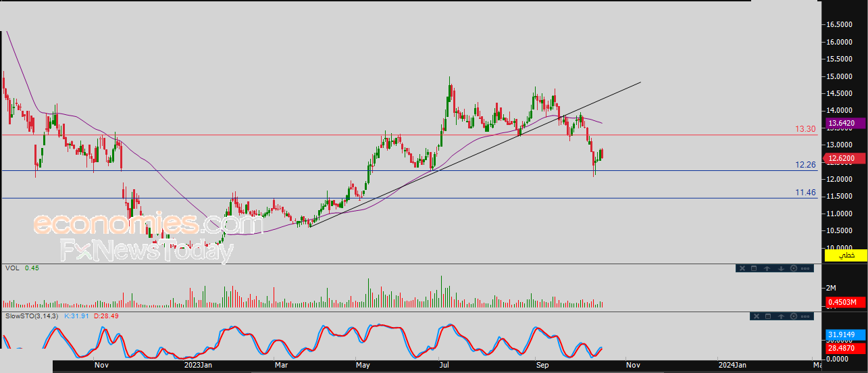
Task: Open SlowSTO panel more options menu
Action: point(805,316)
